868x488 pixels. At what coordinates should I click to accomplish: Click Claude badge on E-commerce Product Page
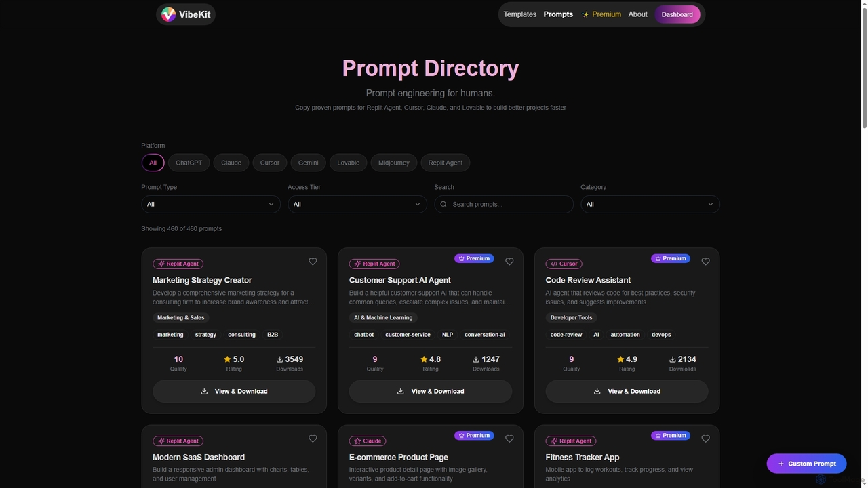[368, 441]
